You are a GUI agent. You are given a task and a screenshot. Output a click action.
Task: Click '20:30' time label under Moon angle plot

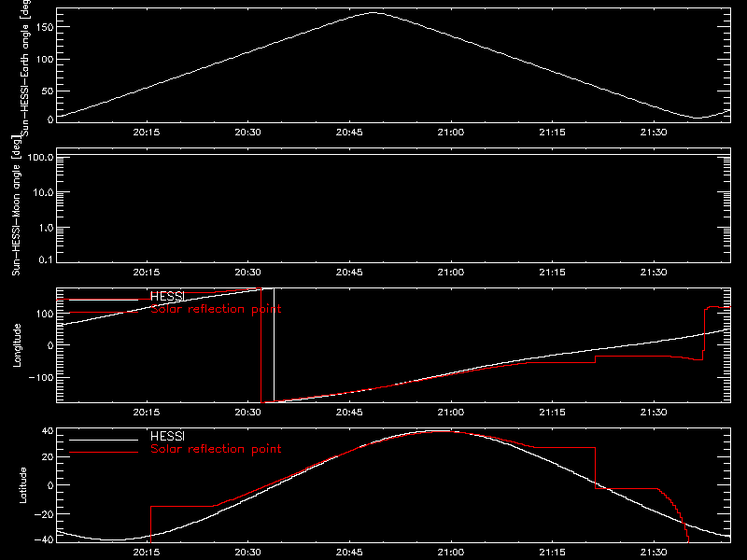point(247,273)
